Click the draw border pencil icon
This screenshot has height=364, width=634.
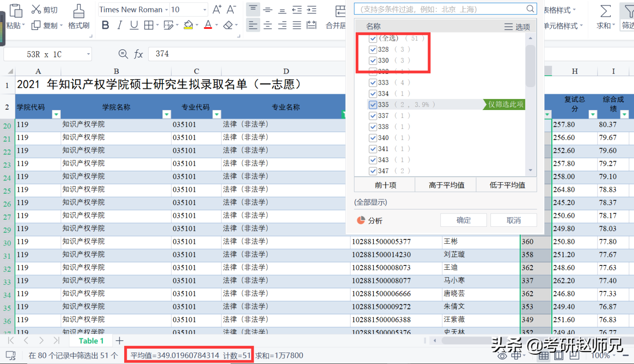(168, 25)
